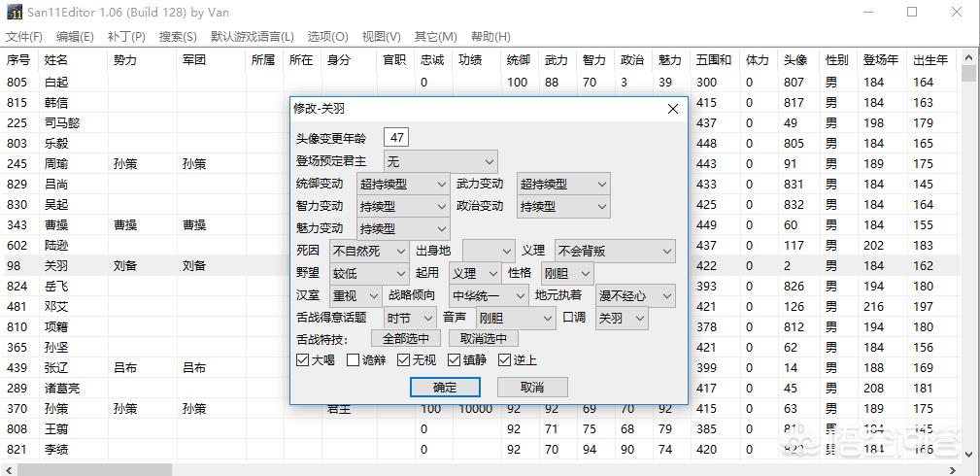Expand the 统御变动 dropdown
Image resolution: width=980 pixels, height=476 pixels.
pyautogui.click(x=402, y=184)
